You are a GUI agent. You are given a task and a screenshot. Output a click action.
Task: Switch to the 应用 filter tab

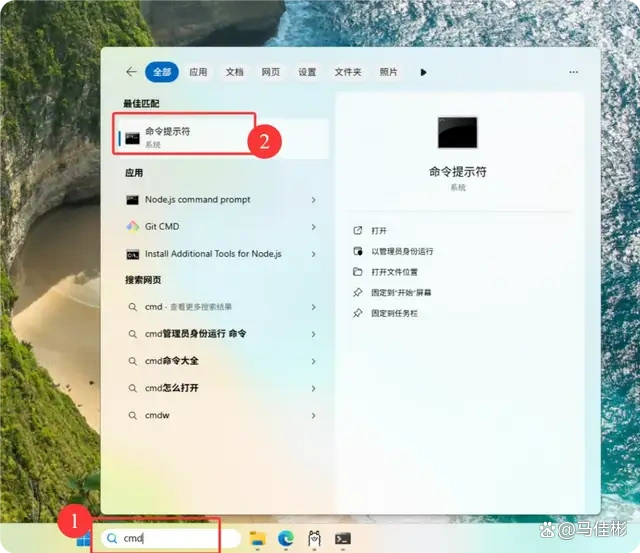point(198,72)
